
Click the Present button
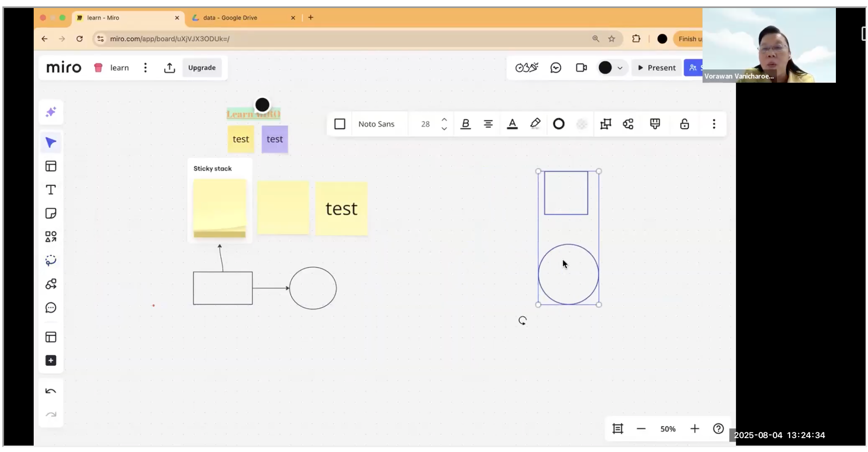coord(657,68)
